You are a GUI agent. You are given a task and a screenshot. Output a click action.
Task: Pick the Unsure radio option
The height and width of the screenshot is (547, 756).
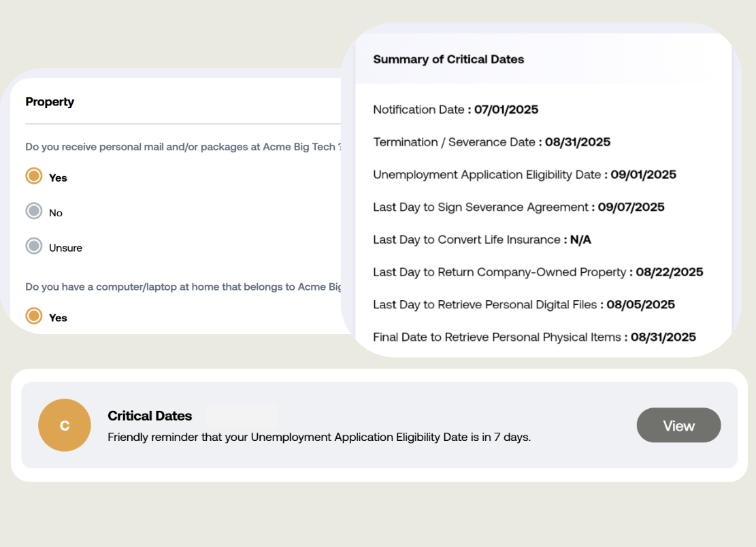34,246
